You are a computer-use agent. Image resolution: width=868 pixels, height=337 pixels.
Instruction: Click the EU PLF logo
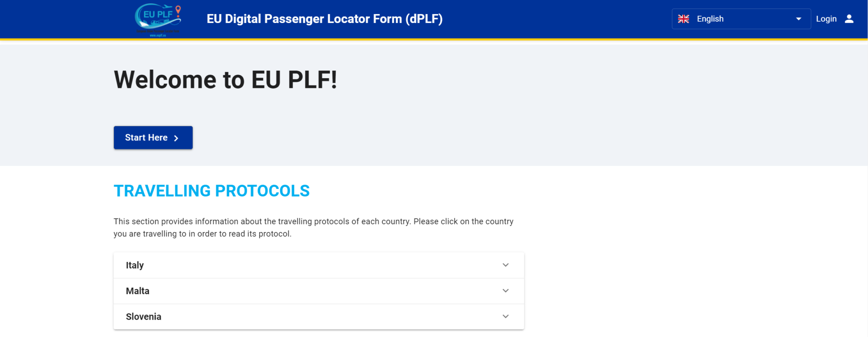point(158,20)
